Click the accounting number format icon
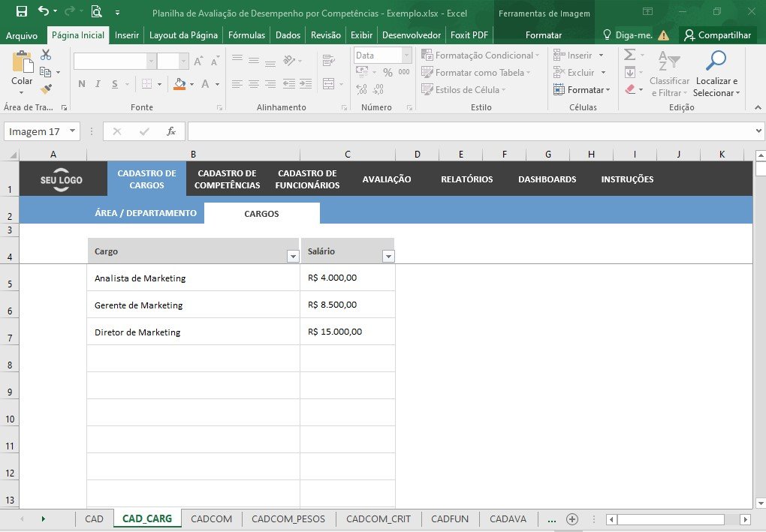766x532 pixels. (x=362, y=72)
